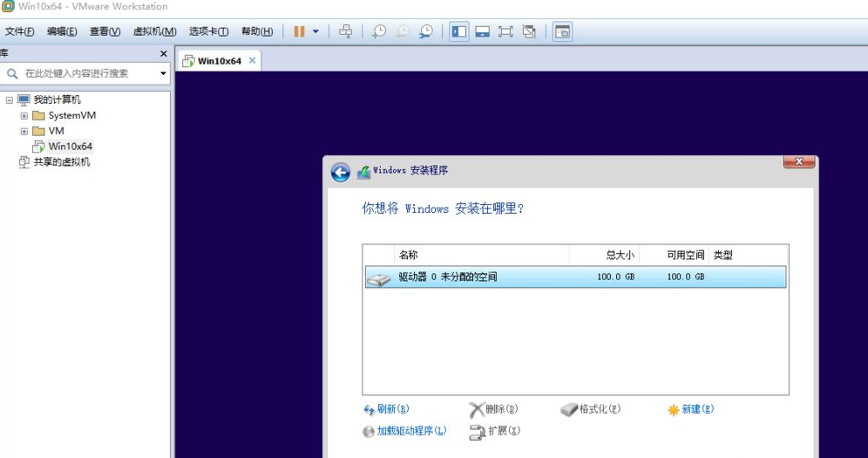Image resolution: width=868 pixels, height=458 pixels.
Task: Open the 查看 menu
Action: pyautogui.click(x=105, y=31)
